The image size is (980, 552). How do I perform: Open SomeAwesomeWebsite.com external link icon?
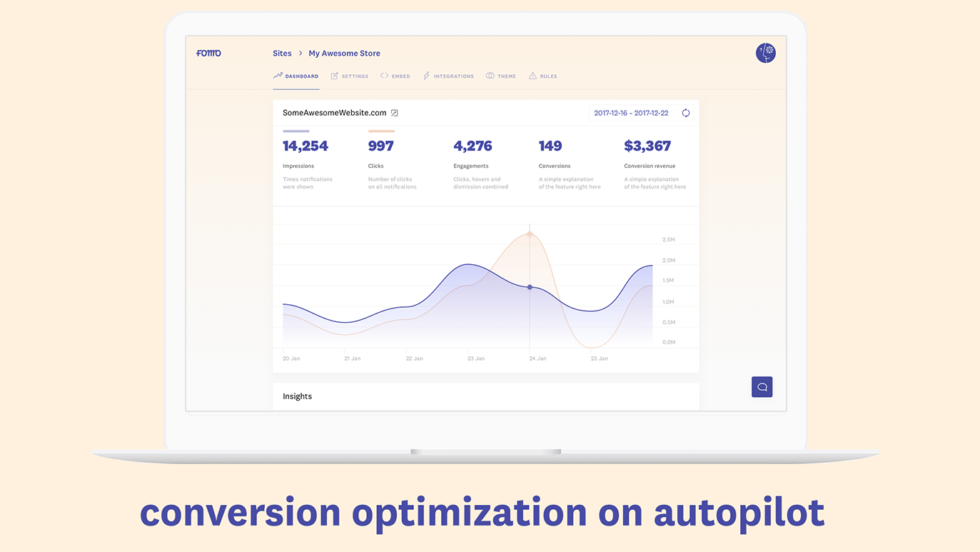tap(394, 113)
